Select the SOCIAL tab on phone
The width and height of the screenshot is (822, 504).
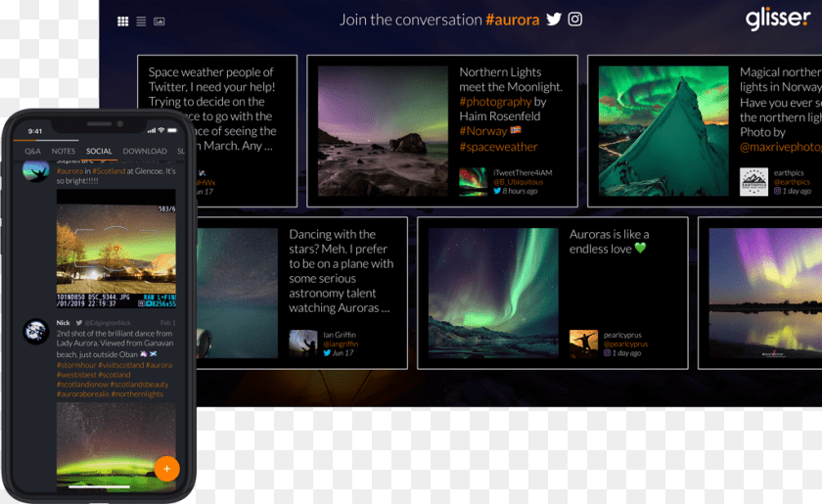point(99,151)
